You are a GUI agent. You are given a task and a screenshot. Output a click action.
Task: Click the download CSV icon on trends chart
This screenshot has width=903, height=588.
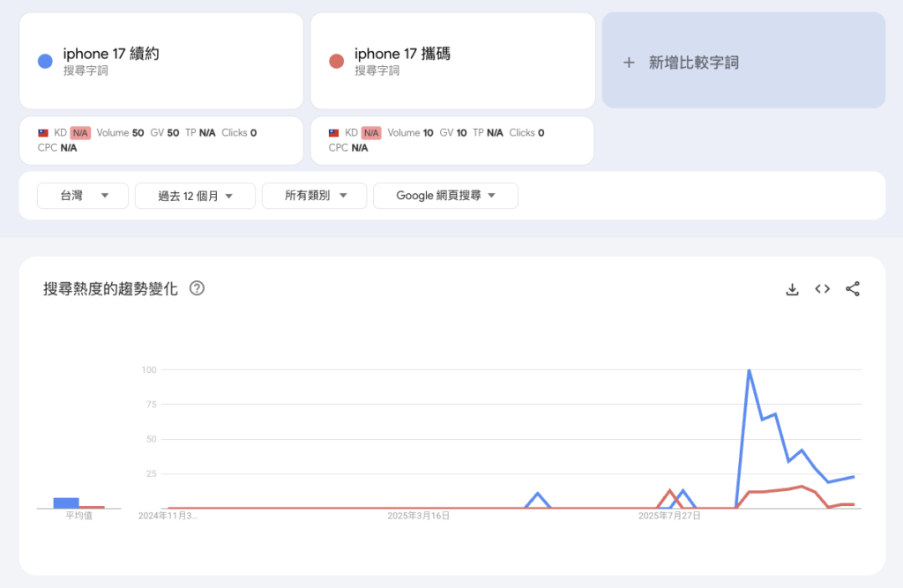[792, 288]
